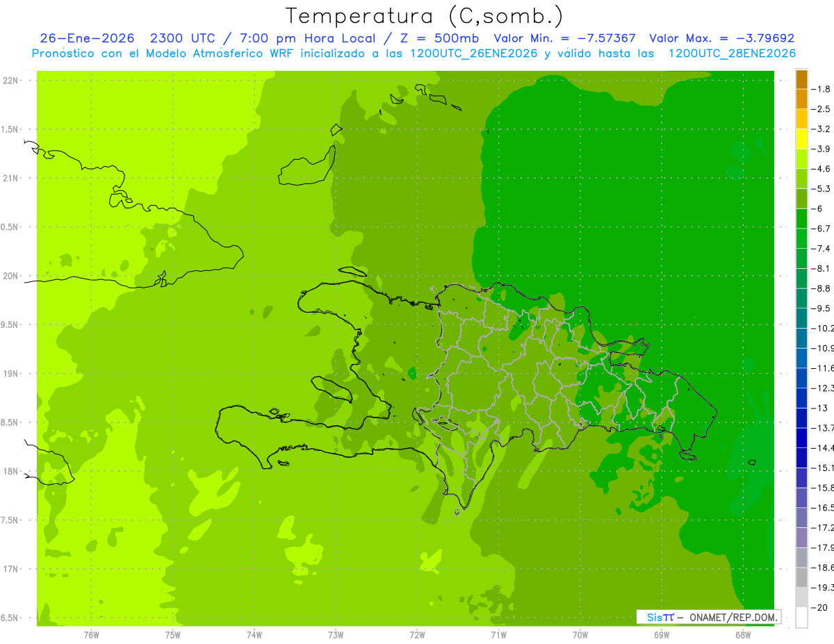Click the "-13" color bar label

pos(821,408)
